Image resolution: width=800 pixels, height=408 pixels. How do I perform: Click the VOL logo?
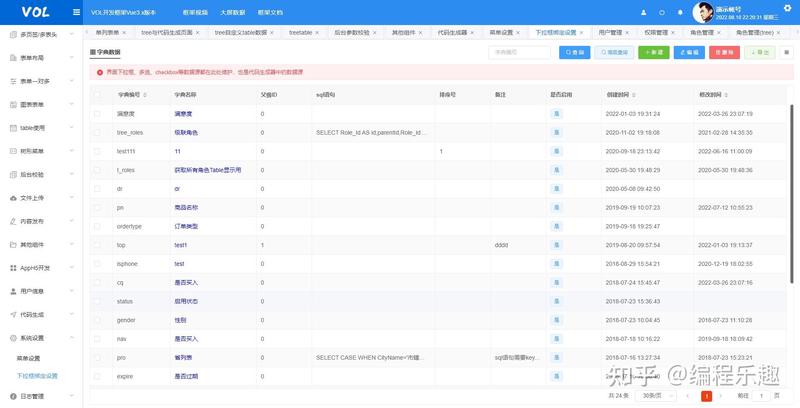coord(35,12)
